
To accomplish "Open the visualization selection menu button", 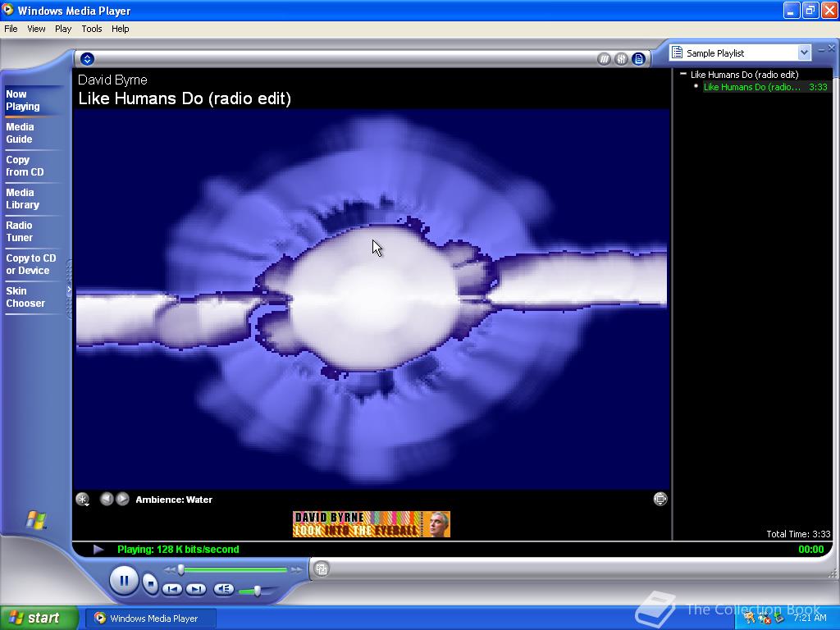I will pos(83,500).
